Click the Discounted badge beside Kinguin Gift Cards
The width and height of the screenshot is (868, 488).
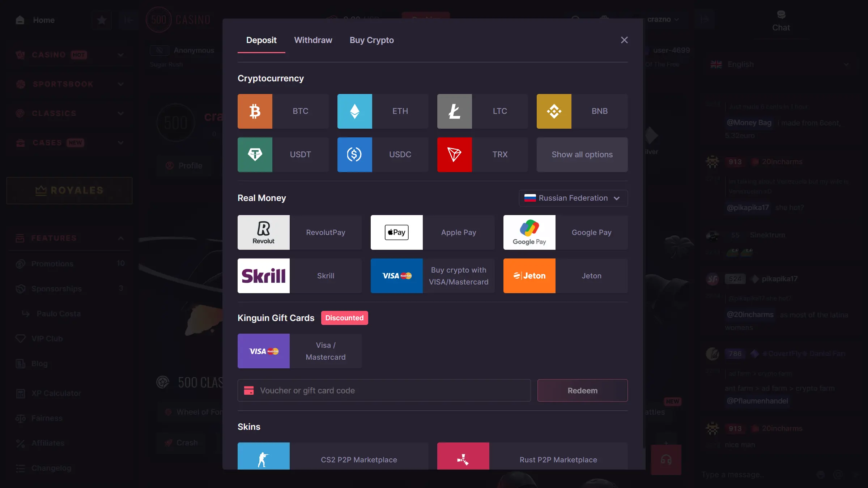coord(344,318)
